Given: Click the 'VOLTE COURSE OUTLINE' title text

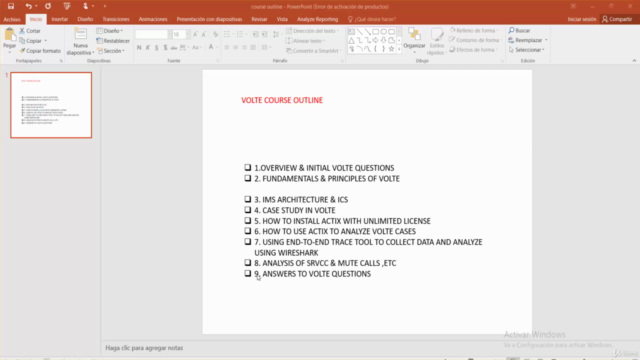Looking at the screenshot, I should (282, 100).
